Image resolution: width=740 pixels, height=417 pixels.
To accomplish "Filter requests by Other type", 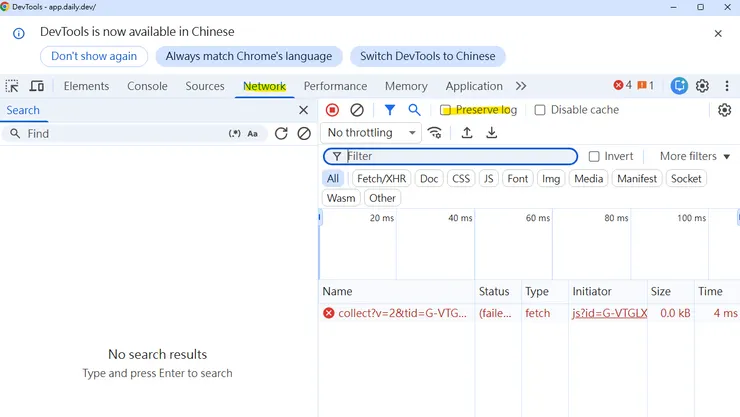I will pos(382,198).
